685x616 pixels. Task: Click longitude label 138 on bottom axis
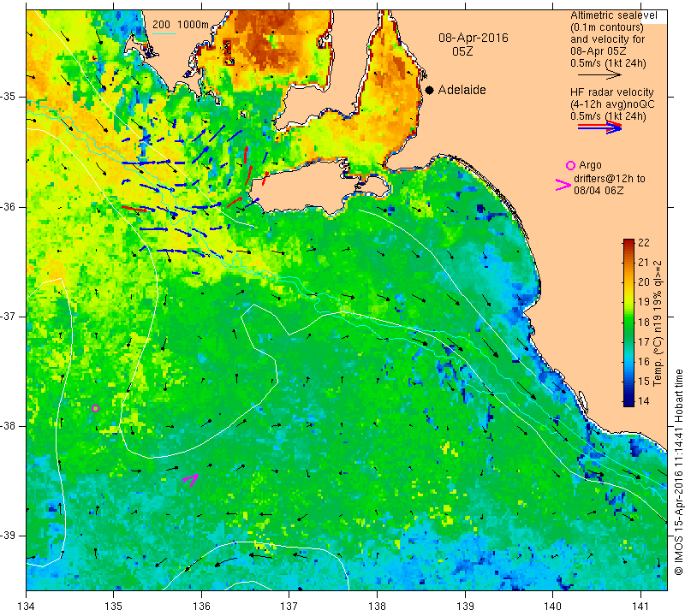click(x=377, y=607)
